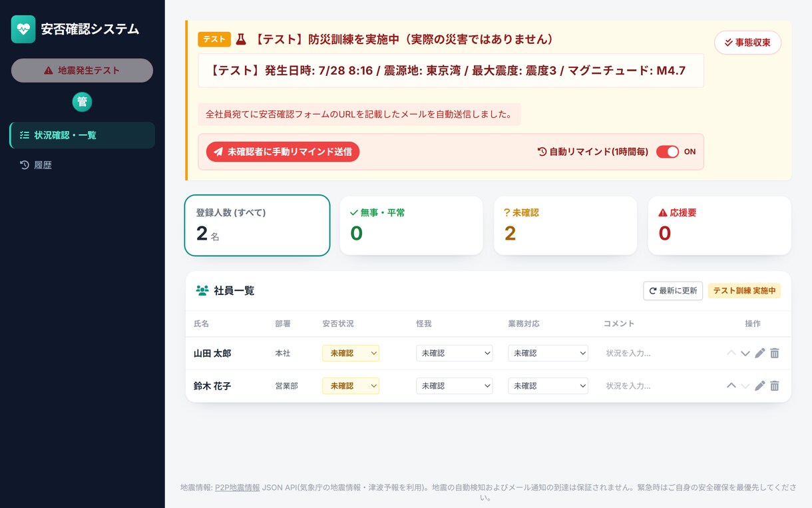Click the flask icon in alert title
Screen dimensions: 812x508
(241, 39)
